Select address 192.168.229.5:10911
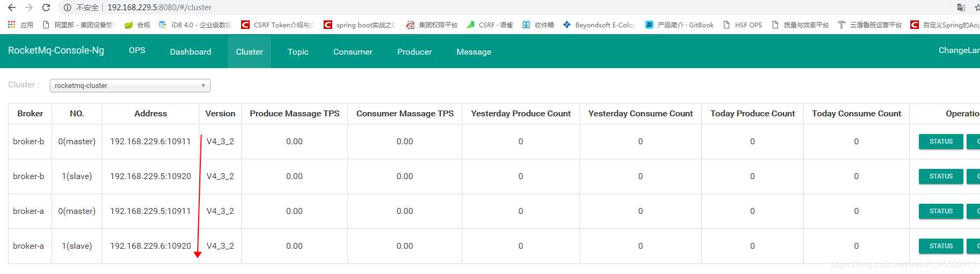980x274 pixels. coord(150,211)
